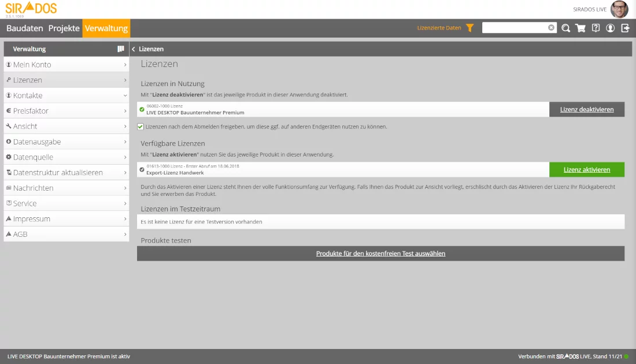This screenshot has height=364, width=636.
Task: Uncheck 'Lizenzen nach dem Abmelden freigeben' checkbox
Action: 140,127
